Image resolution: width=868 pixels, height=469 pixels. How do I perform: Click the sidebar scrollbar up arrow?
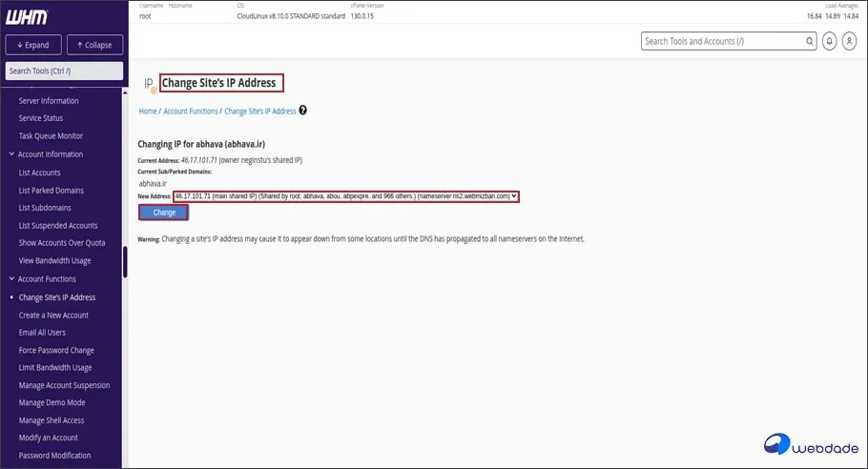124,92
